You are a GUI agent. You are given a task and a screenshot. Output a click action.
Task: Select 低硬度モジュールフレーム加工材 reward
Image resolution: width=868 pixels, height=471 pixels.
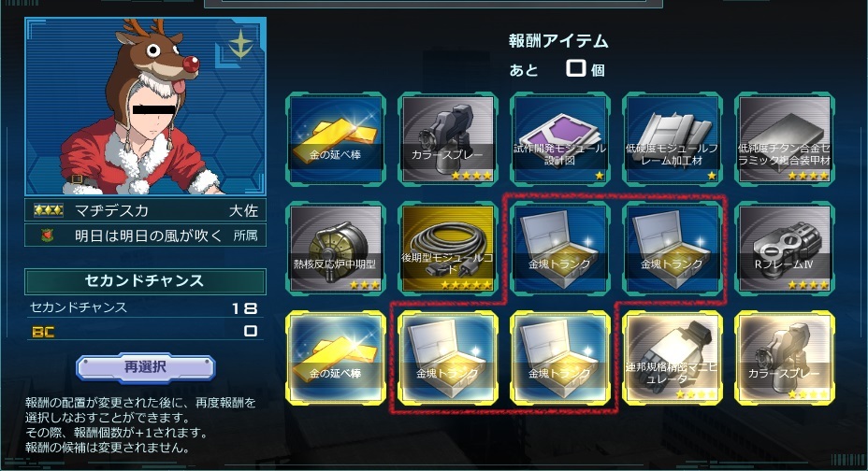672,139
